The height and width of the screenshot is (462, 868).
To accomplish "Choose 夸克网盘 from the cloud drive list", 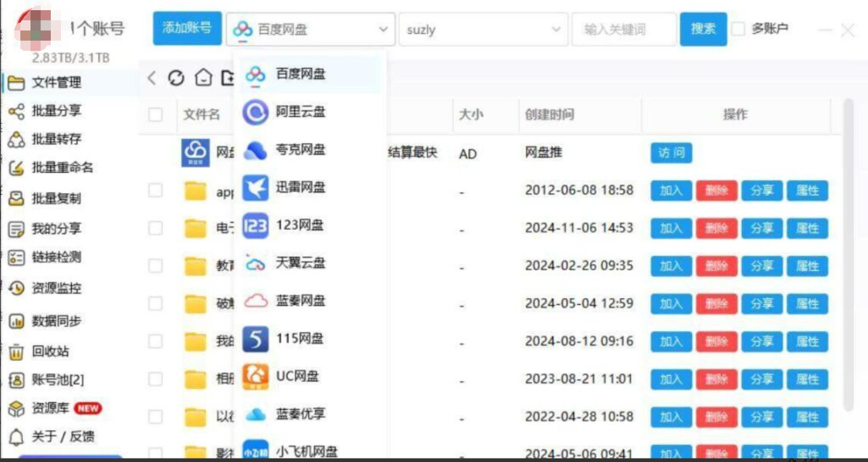I will [x=300, y=150].
